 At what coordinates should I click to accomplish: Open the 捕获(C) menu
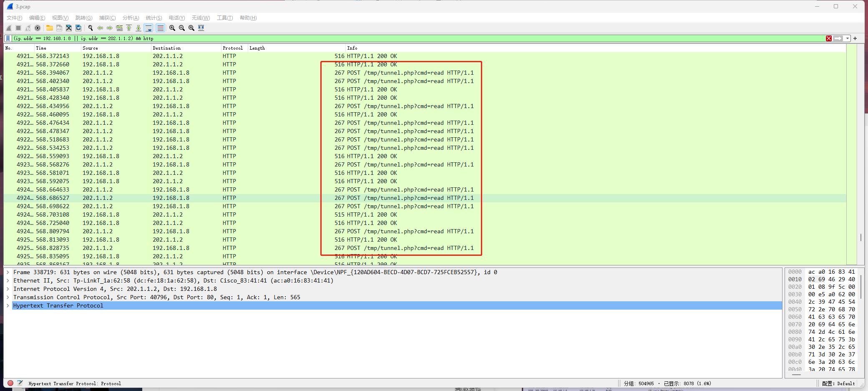[x=107, y=18]
